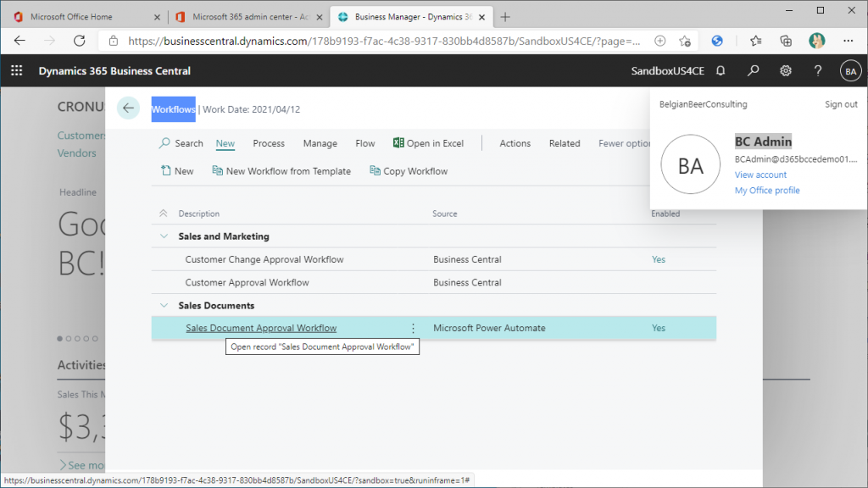Open the New menu tab
Image resolution: width=868 pixels, height=488 pixels.
(x=225, y=143)
